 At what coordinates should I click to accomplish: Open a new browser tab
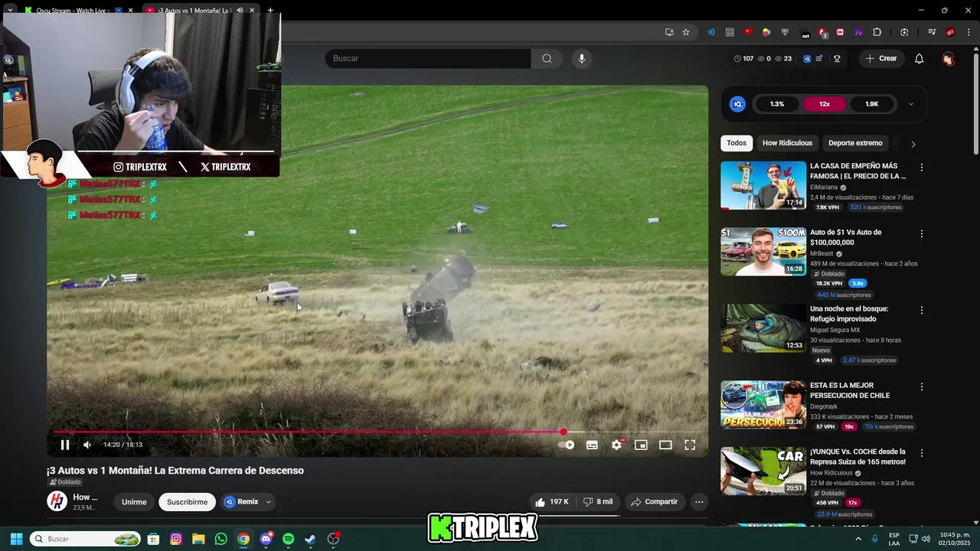pyautogui.click(x=270, y=11)
